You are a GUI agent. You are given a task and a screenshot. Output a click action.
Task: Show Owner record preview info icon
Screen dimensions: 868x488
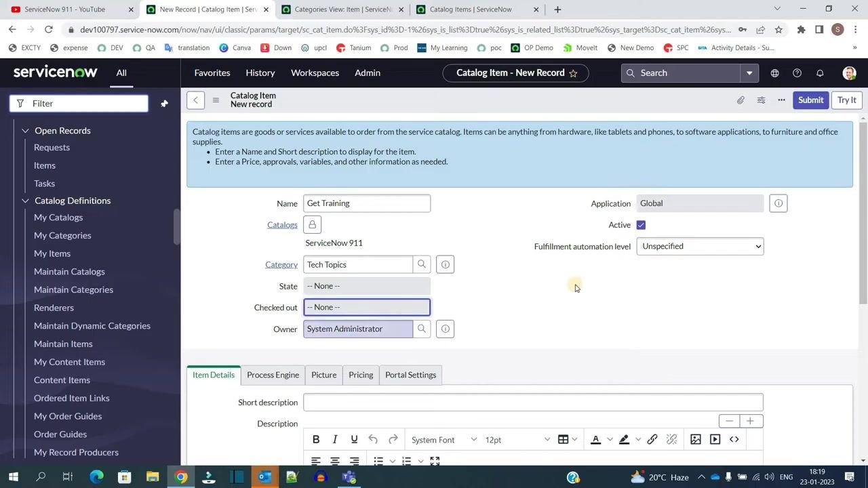click(x=445, y=329)
